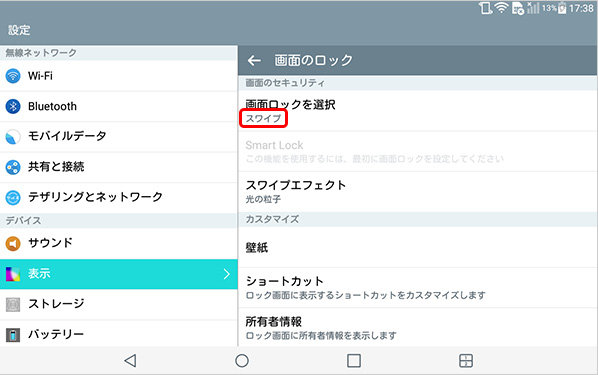Tap the モバイルデータ icon
The height and width of the screenshot is (375, 598).
point(13,137)
